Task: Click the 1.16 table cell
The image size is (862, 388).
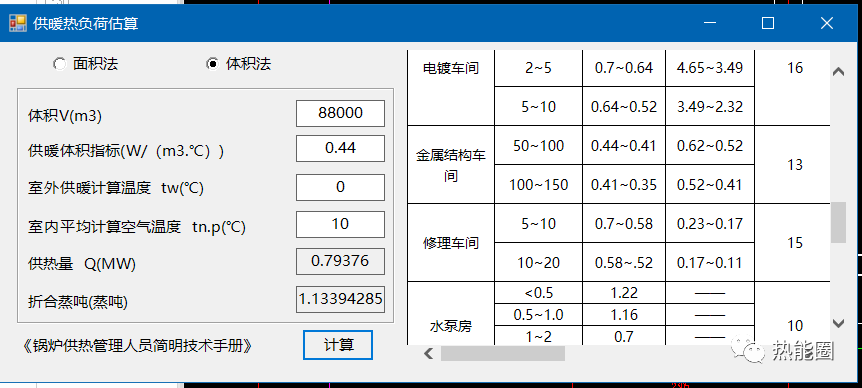Action: [624, 314]
